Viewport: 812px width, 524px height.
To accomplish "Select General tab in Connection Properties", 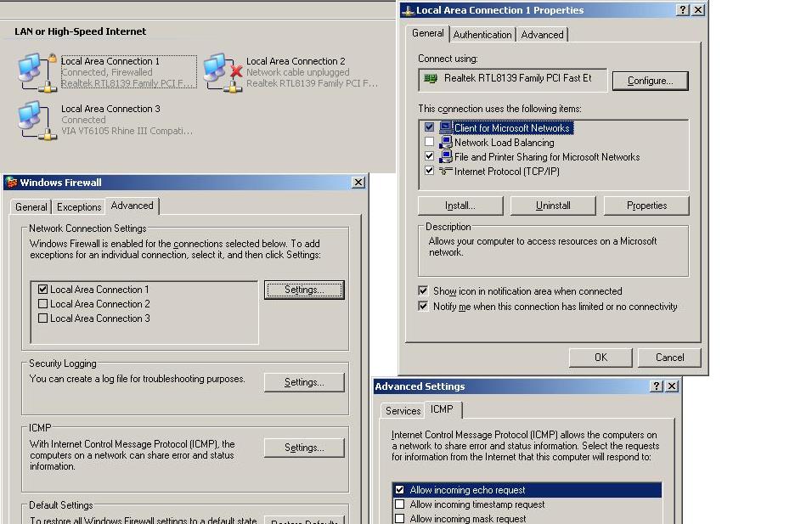I will tap(428, 33).
